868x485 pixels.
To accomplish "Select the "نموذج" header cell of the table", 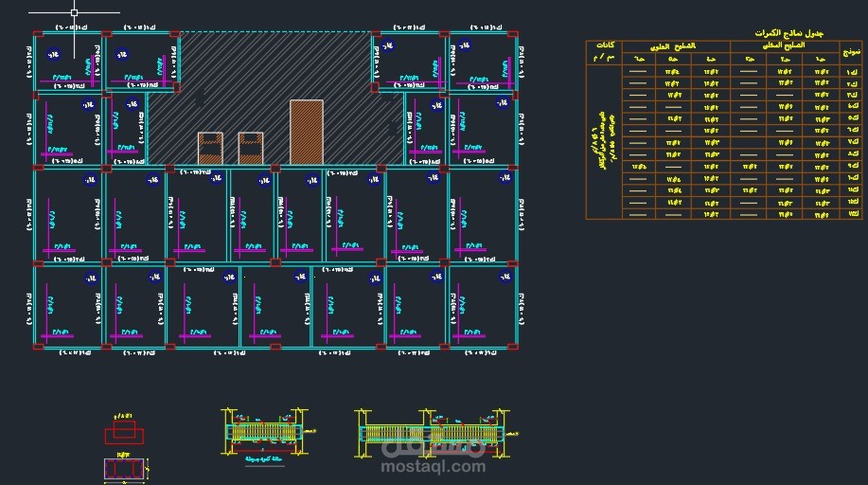I will (851, 52).
